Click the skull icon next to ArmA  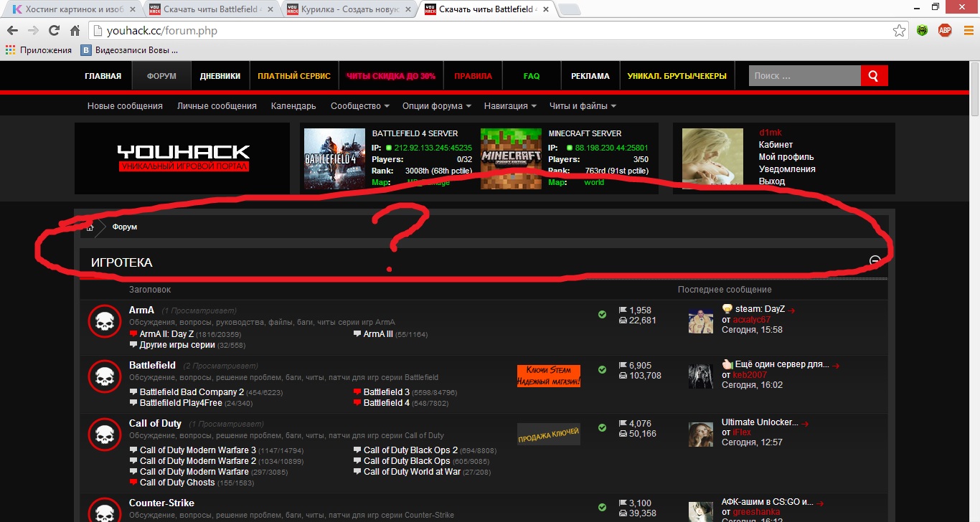coord(105,322)
